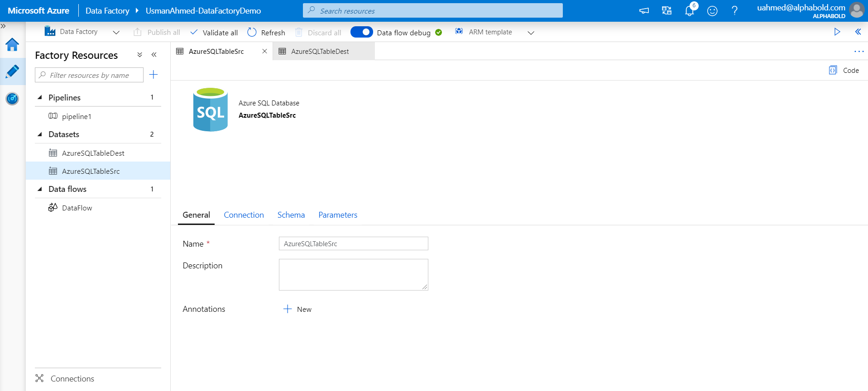Image resolution: width=868 pixels, height=391 pixels.
Task: Click the notifications bell icon
Action: coord(690,11)
